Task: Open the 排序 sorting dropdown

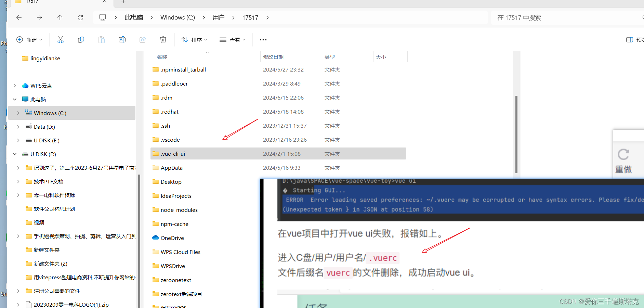Action: 194,39
